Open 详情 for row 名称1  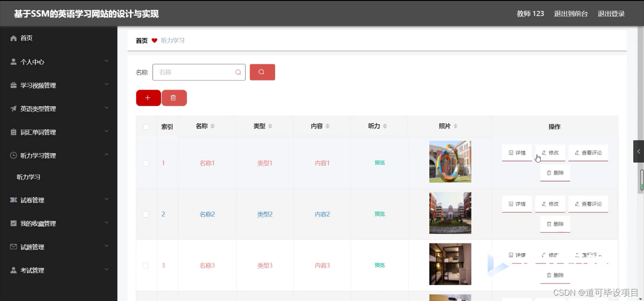coord(517,153)
